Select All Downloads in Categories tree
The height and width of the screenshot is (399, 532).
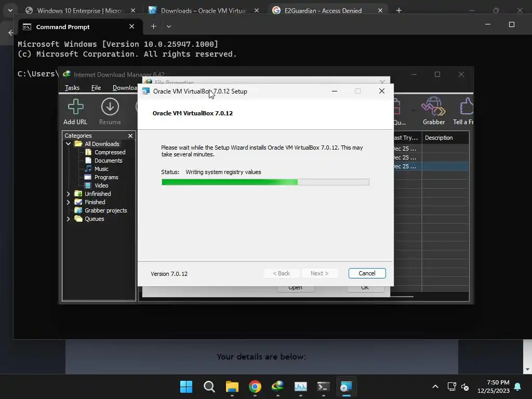tap(102, 144)
